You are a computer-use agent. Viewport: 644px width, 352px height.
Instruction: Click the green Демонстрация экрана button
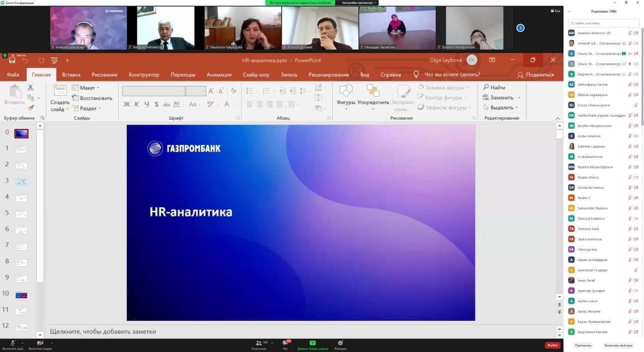pyautogui.click(x=312, y=345)
